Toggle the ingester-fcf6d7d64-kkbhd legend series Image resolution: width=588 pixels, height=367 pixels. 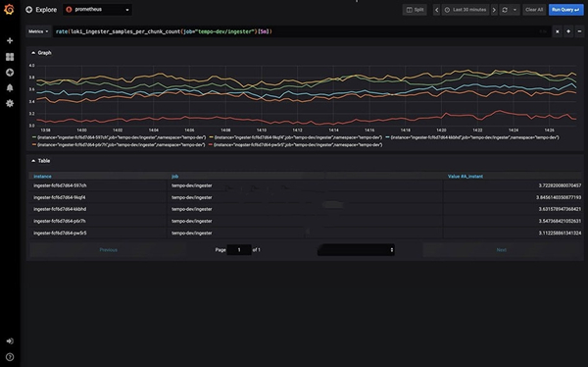472,137
